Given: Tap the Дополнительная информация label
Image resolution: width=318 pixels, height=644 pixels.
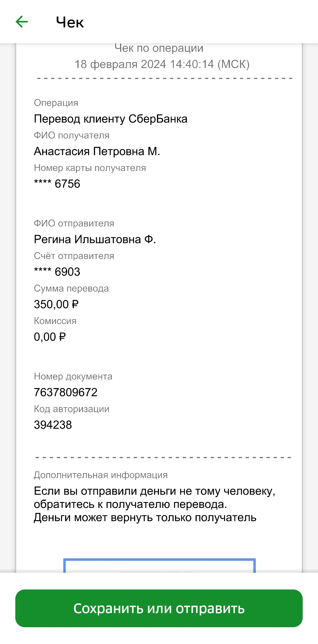Looking at the screenshot, I should point(101,475).
